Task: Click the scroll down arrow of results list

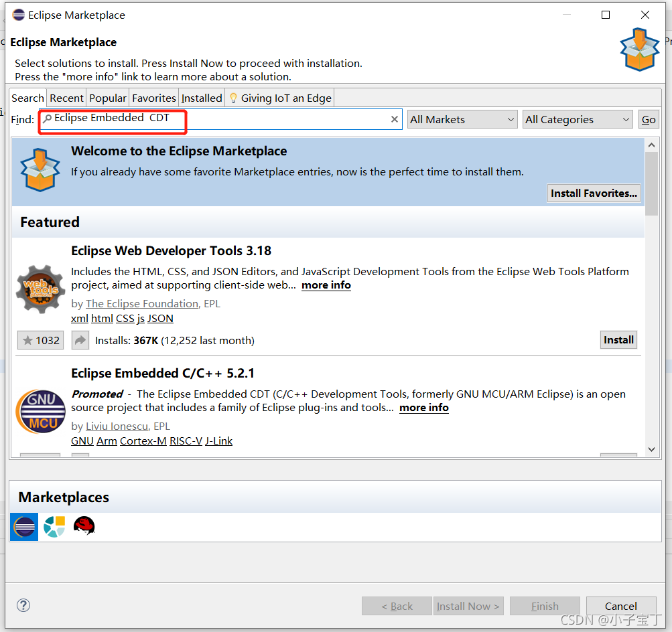Action: click(x=651, y=449)
